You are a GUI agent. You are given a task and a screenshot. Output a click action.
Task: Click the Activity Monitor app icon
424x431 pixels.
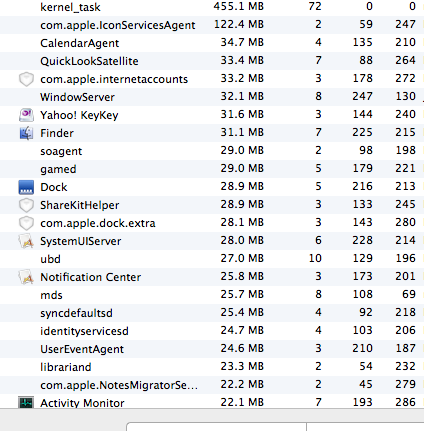pyautogui.click(x=26, y=402)
